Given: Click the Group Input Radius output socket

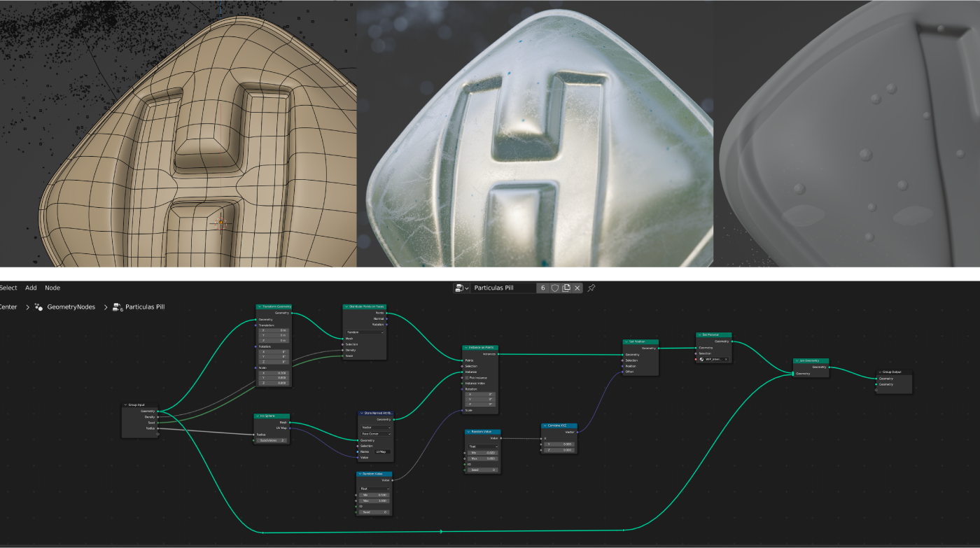Looking at the screenshot, I should point(158,428).
